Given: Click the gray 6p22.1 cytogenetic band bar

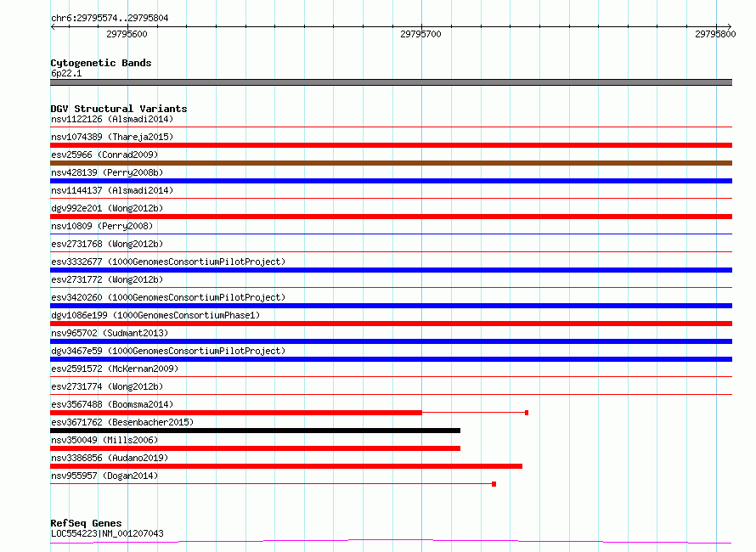Looking at the screenshot, I should [x=391, y=82].
